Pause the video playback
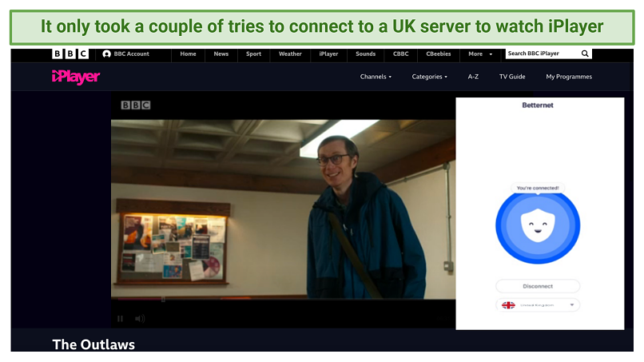 tap(120, 318)
